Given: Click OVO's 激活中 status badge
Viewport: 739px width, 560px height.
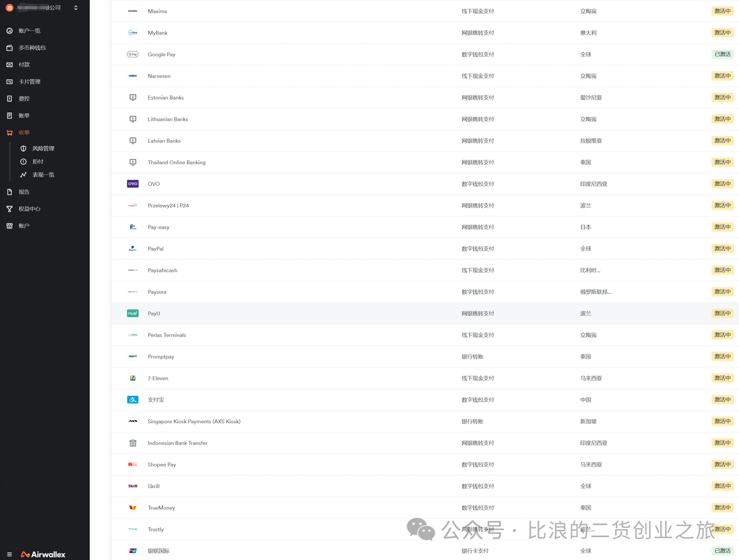Looking at the screenshot, I should tap(722, 184).
